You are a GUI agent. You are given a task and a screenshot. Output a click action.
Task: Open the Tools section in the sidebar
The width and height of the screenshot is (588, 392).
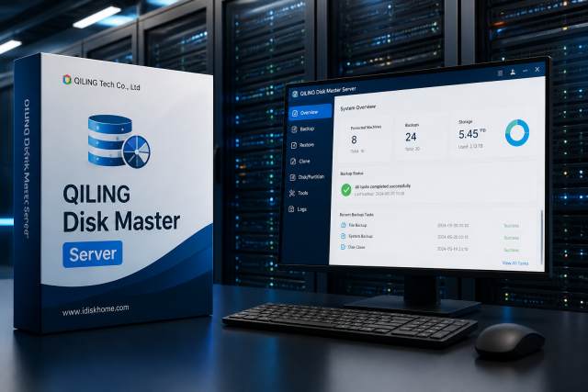pyautogui.click(x=299, y=193)
